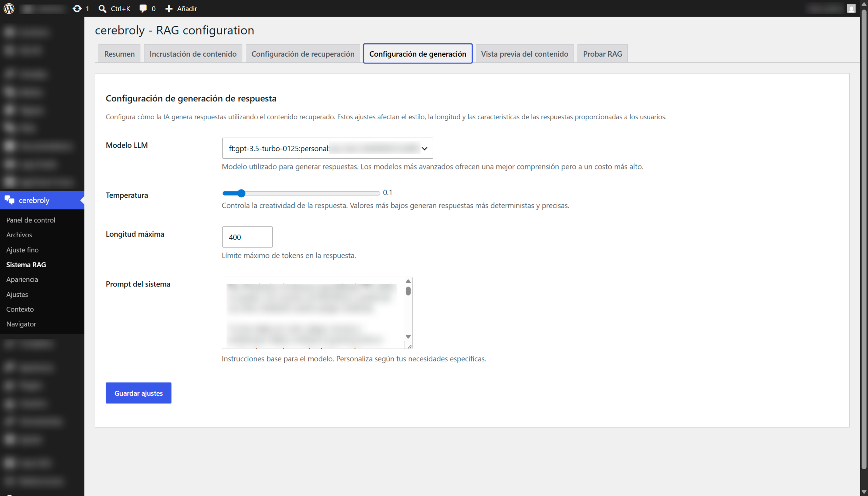Select the Configuración de generación tab
The image size is (868, 496).
coord(418,54)
